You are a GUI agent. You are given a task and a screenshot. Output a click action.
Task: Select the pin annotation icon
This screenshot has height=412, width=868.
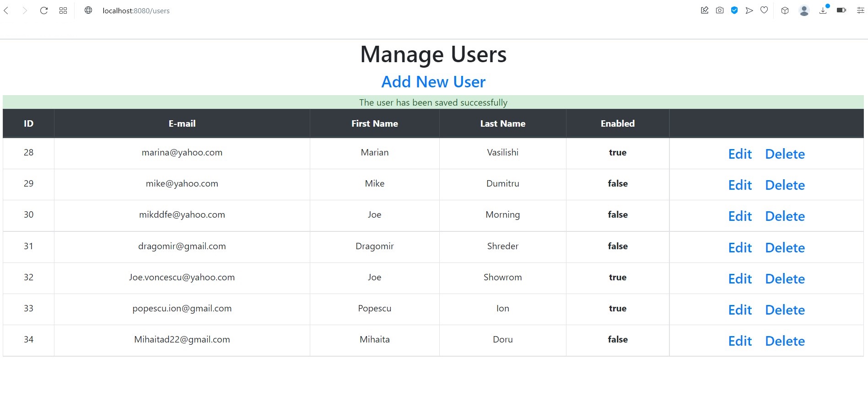pyautogui.click(x=704, y=10)
